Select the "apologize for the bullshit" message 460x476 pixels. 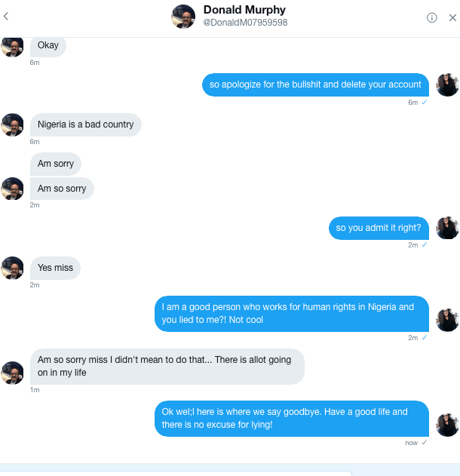(x=315, y=84)
